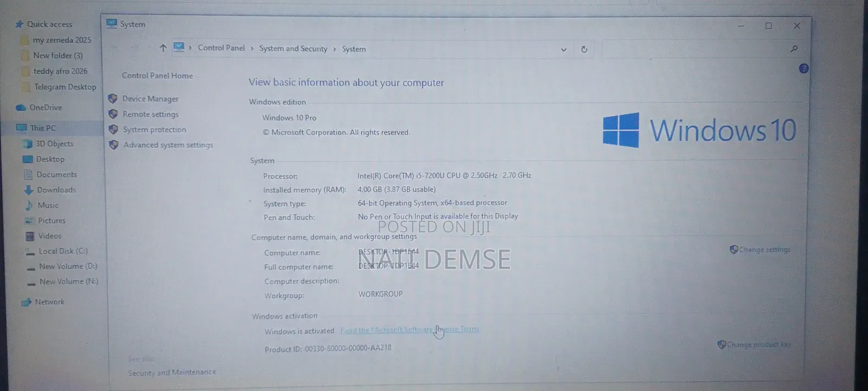This screenshot has height=391, width=868.
Task: Click the Change product key shield icon
Action: pyautogui.click(x=722, y=344)
